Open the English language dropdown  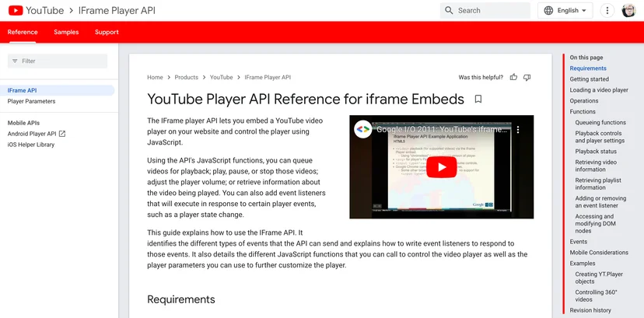565,10
